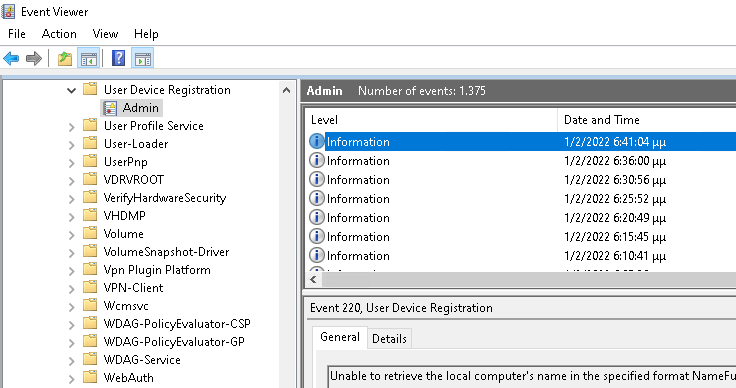Click the Volume folder icon
Viewport: 736px width, 388px height.
[x=90, y=233]
